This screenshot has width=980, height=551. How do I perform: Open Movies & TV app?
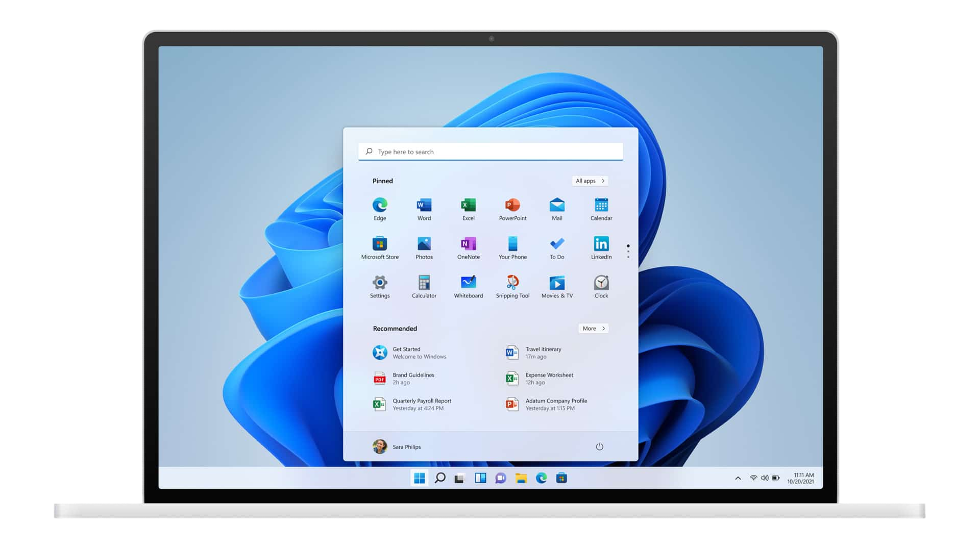(x=557, y=286)
